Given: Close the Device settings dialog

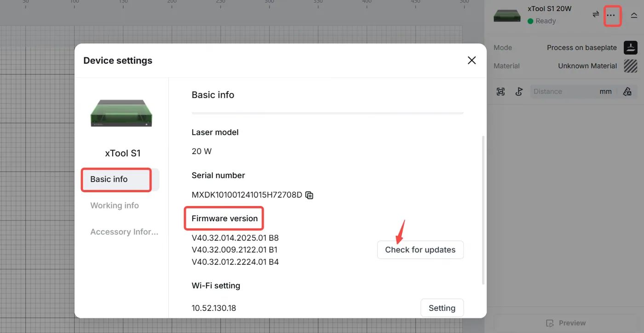Looking at the screenshot, I should click(x=471, y=60).
